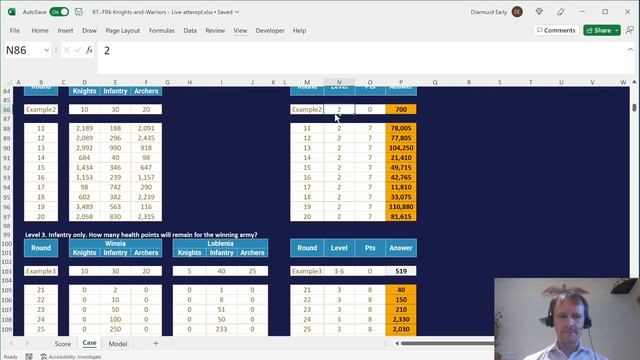Open the Help ribbon tab
This screenshot has width=640, height=360.
[299, 31]
